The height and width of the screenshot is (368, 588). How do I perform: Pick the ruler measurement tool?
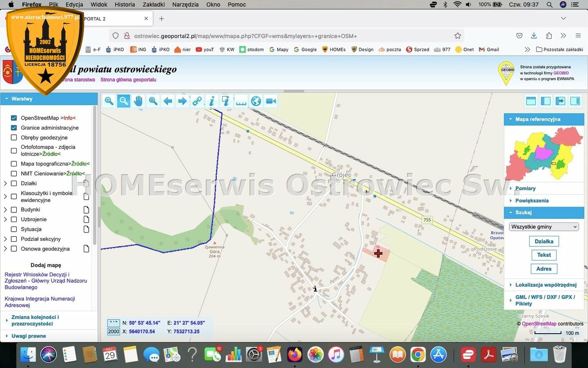pos(241,101)
